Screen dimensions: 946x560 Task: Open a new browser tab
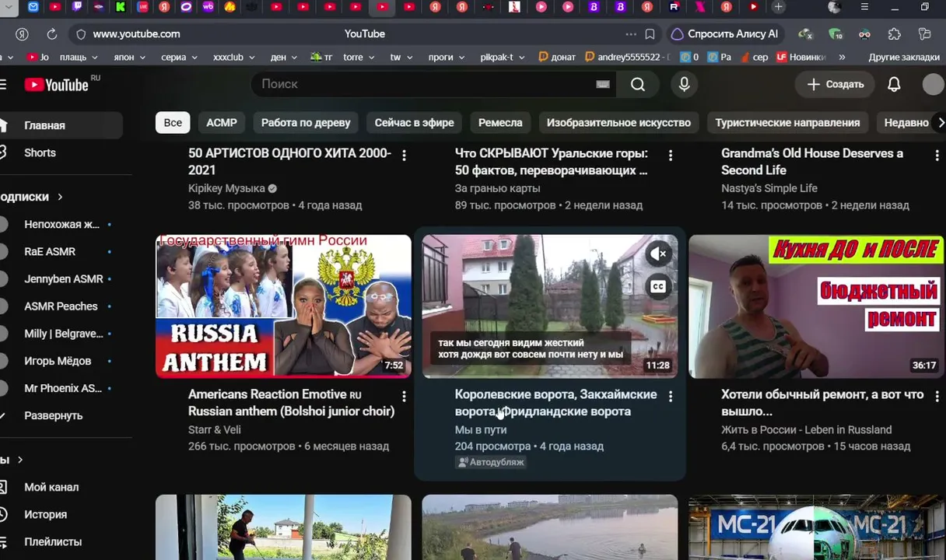[778, 7]
